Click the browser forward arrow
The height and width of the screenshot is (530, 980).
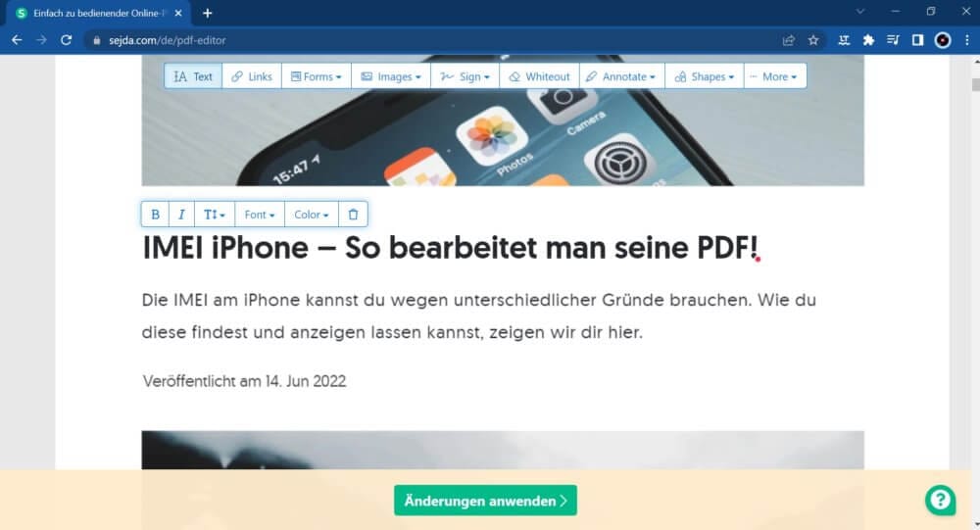[x=41, y=40]
